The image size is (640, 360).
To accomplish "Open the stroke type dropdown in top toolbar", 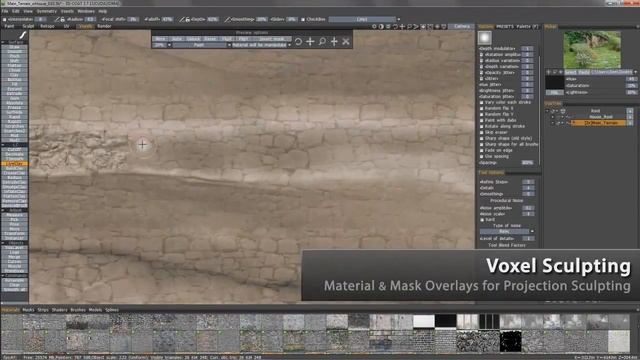I will tap(364, 19).
